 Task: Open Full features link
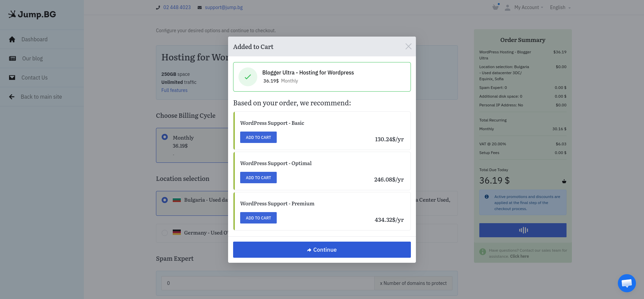(x=174, y=90)
